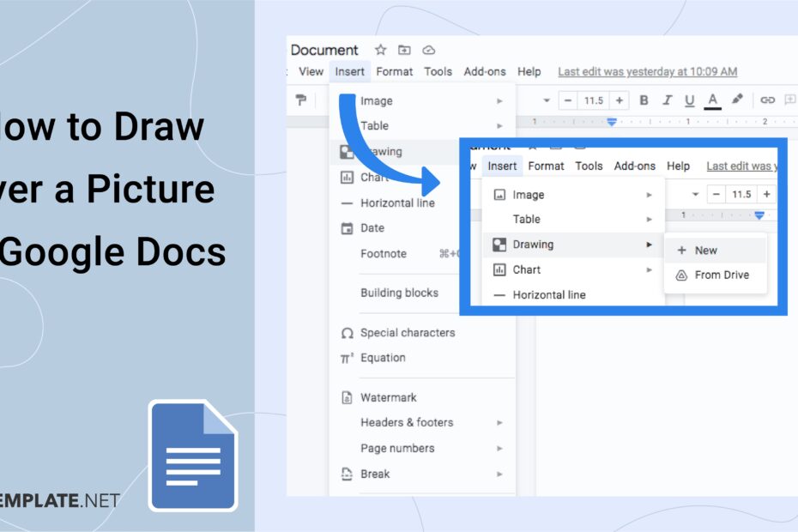Click the Drawing icon in the magnified callout

(499, 245)
